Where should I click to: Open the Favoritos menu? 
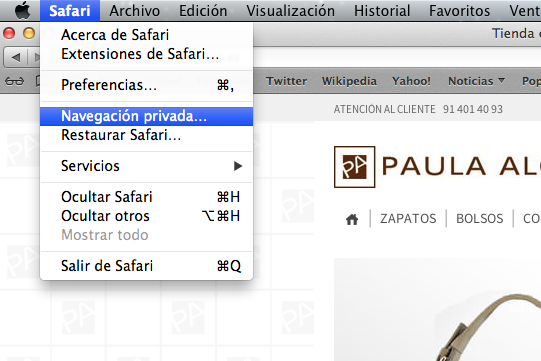coord(459,11)
